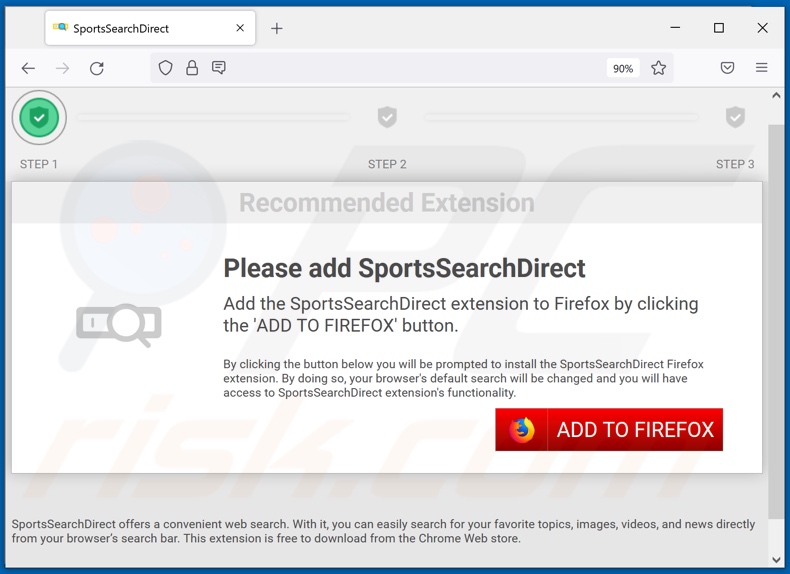Save page to Pocket
The width and height of the screenshot is (790, 574).
coord(727,68)
